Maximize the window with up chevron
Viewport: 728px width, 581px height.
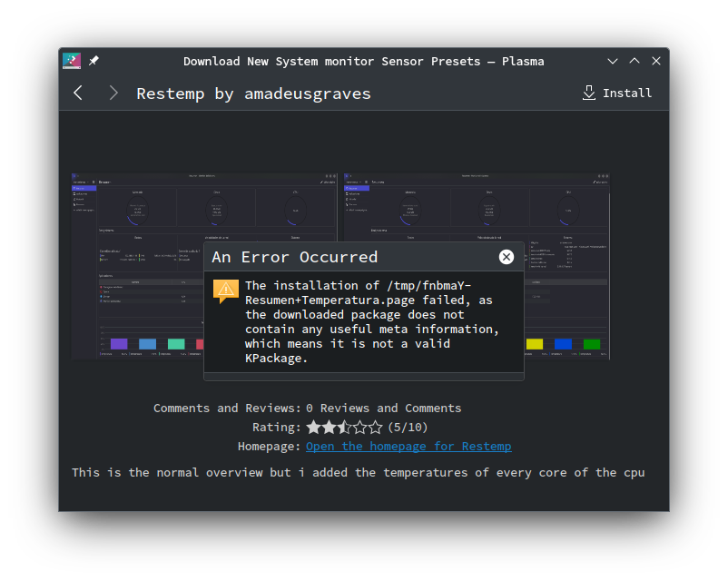tap(635, 61)
